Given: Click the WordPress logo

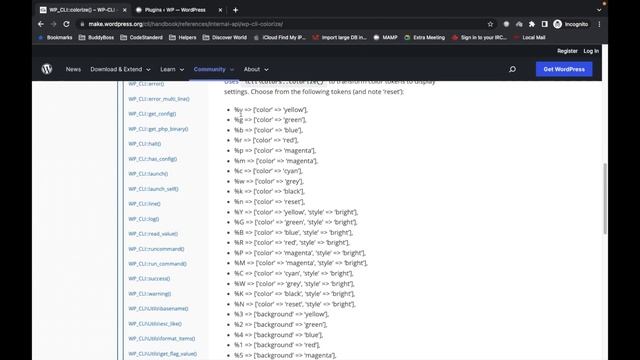Looking at the screenshot, I should point(47,69).
